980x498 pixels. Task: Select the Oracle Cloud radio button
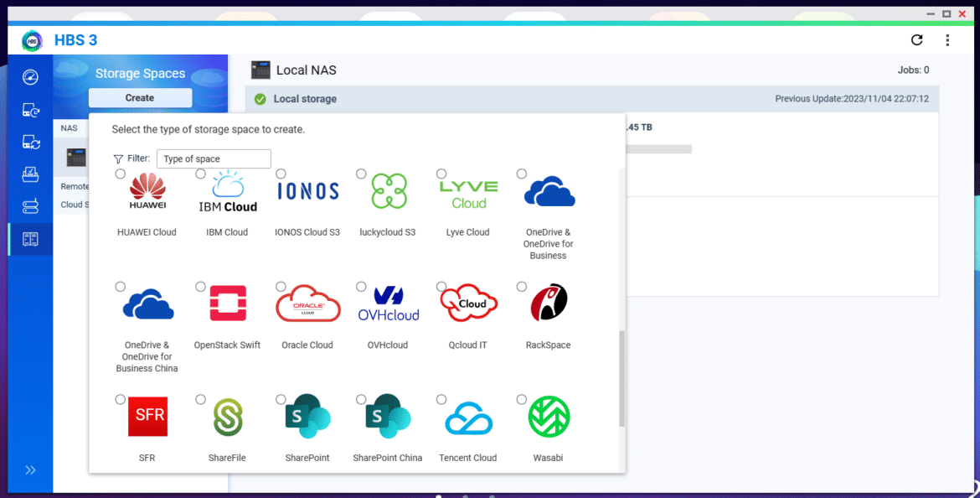click(x=281, y=287)
